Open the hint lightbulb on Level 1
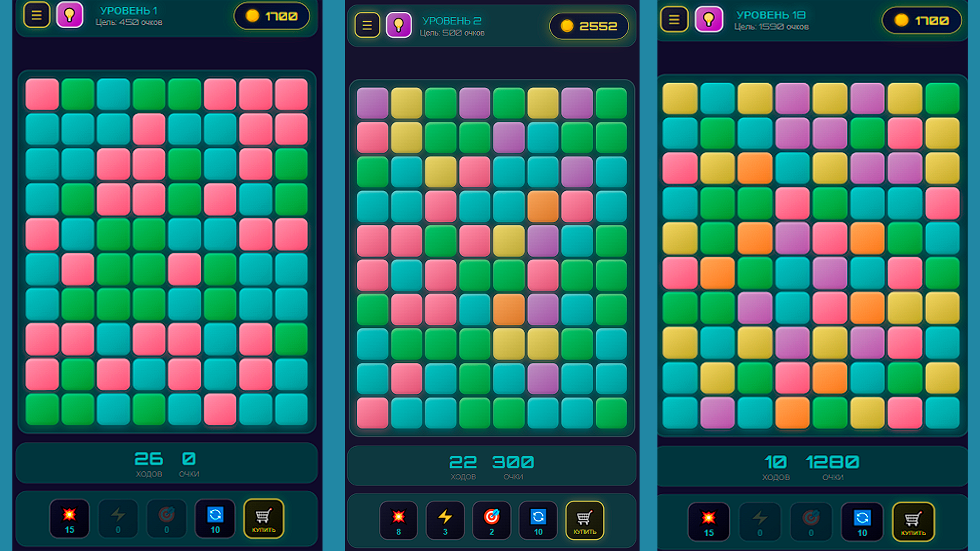Screen dimensions: 980x551 70,15
